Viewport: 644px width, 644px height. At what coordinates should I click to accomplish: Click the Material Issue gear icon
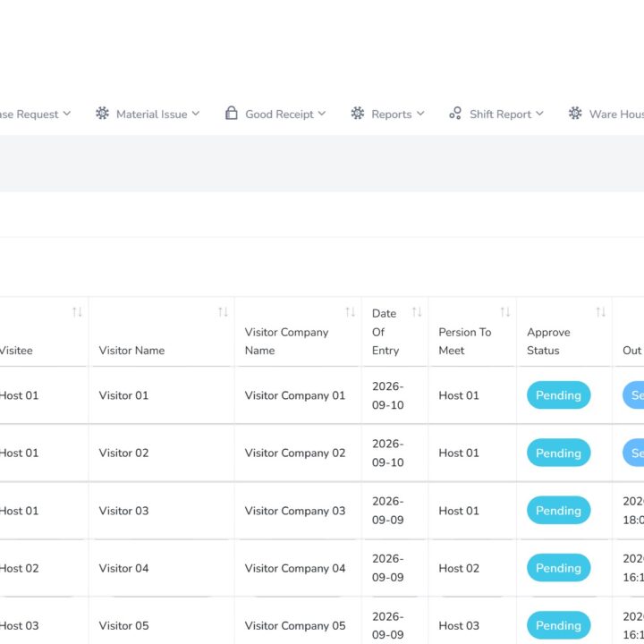[x=102, y=113]
